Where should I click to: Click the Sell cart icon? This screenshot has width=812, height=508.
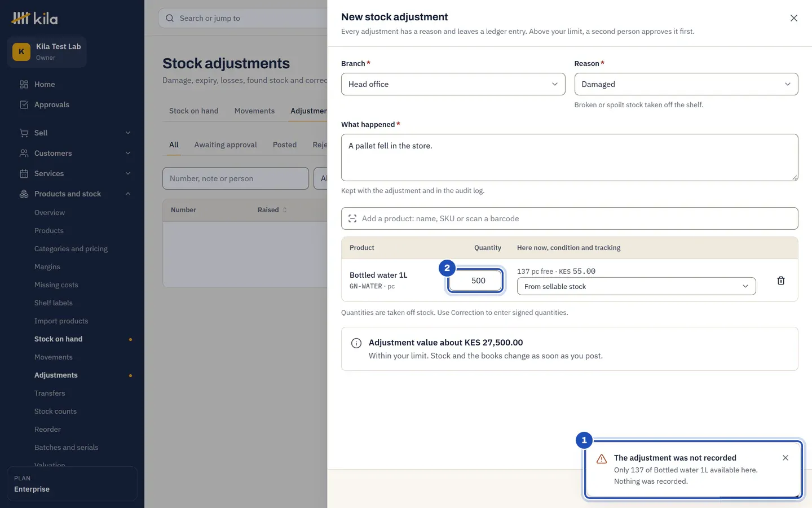click(x=24, y=133)
